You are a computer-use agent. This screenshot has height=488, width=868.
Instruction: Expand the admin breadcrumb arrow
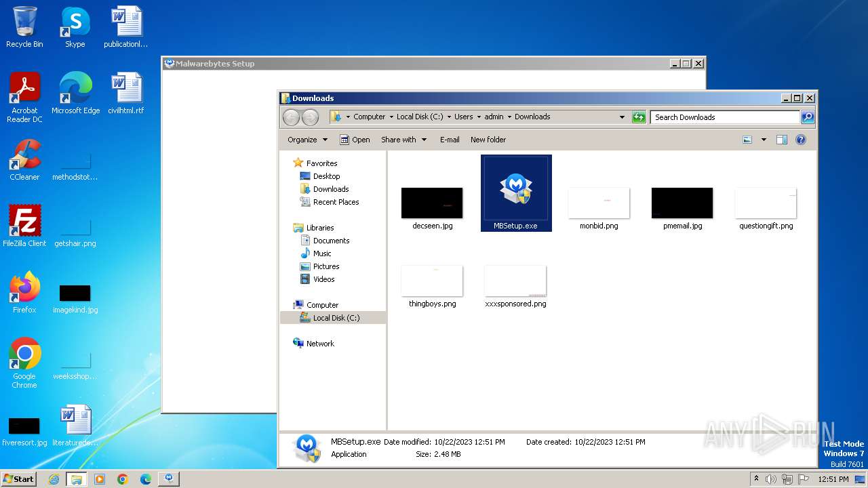(x=509, y=117)
